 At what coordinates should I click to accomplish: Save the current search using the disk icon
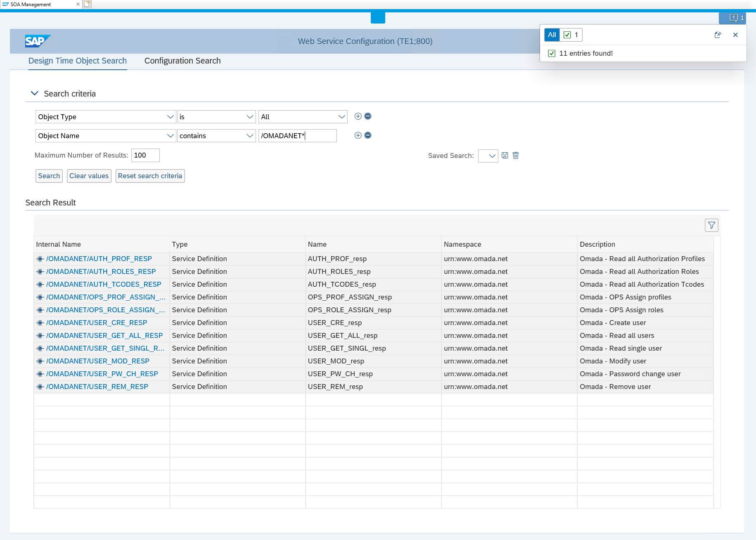coord(505,156)
